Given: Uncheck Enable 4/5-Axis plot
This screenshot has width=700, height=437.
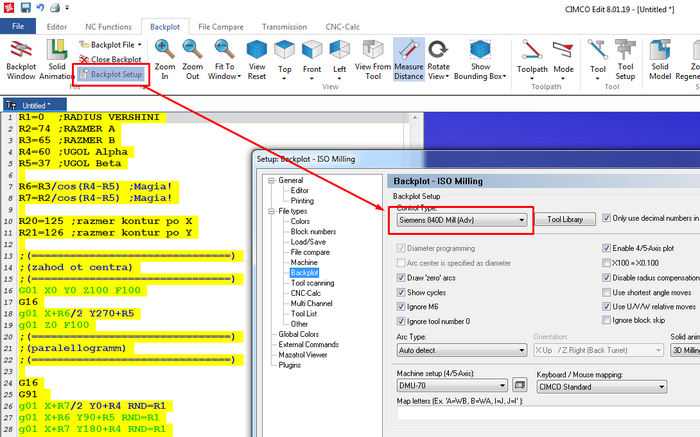Looking at the screenshot, I should pyautogui.click(x=607, y=248).
